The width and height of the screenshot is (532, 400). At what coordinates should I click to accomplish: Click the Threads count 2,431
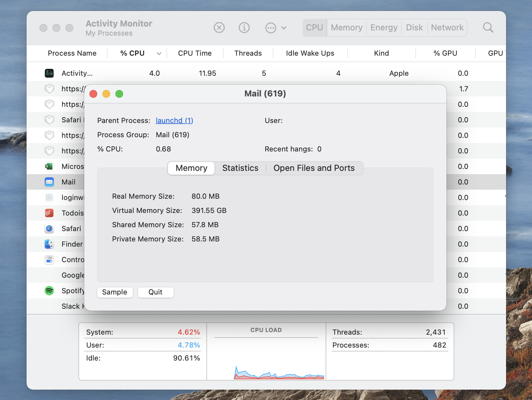pyautogui.click(x=436, y=332)
